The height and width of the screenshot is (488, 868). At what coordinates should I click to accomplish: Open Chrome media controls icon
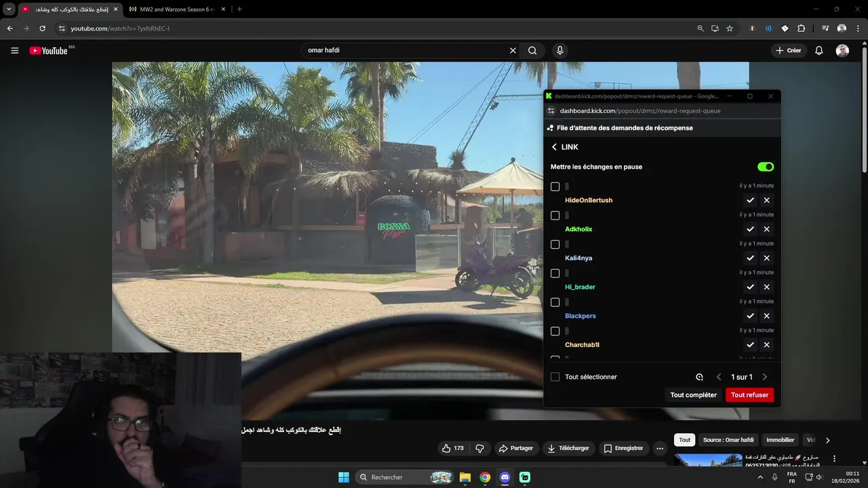[x=825, y=28]
